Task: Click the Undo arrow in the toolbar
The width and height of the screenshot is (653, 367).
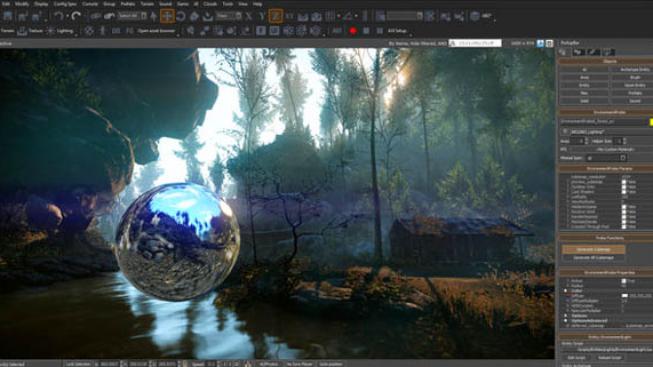Action: point(58,16)
